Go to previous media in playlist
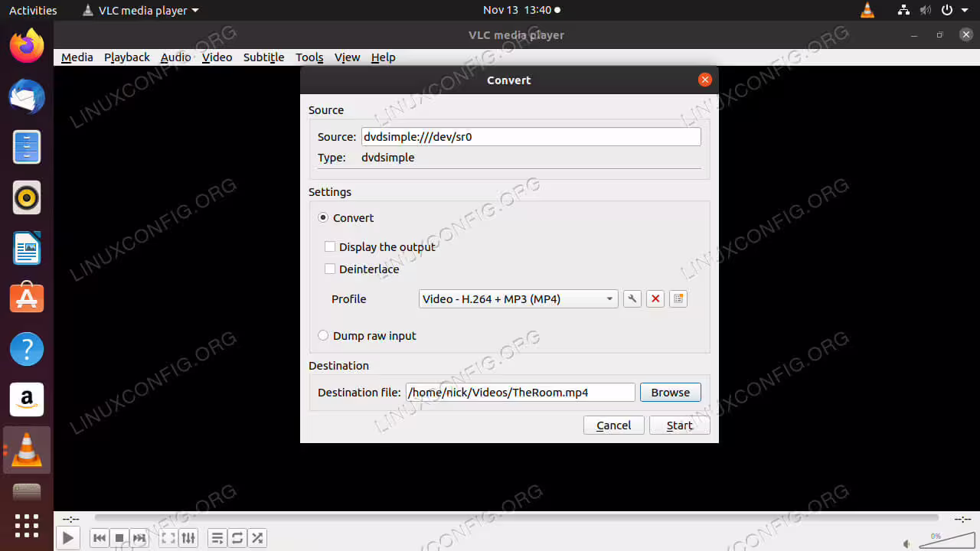 point(100,538)
